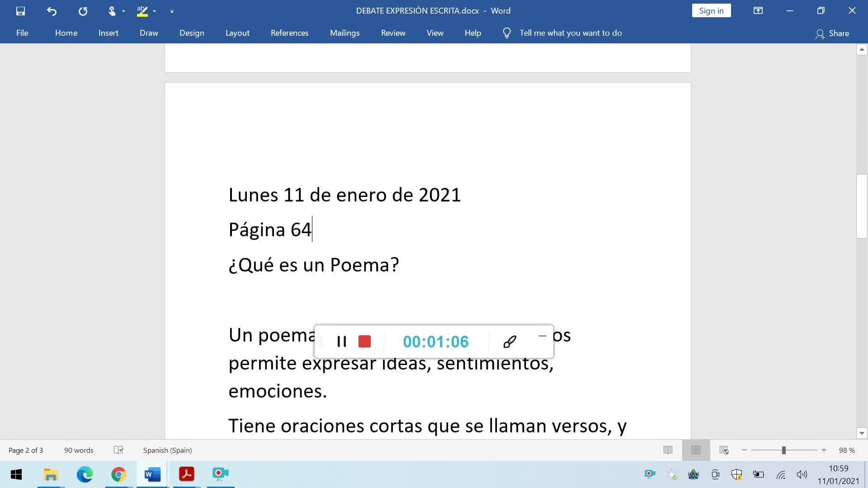Open Adobe Acrobat from the taskbar
Screen dimensions: 868x488
[186, 474]
